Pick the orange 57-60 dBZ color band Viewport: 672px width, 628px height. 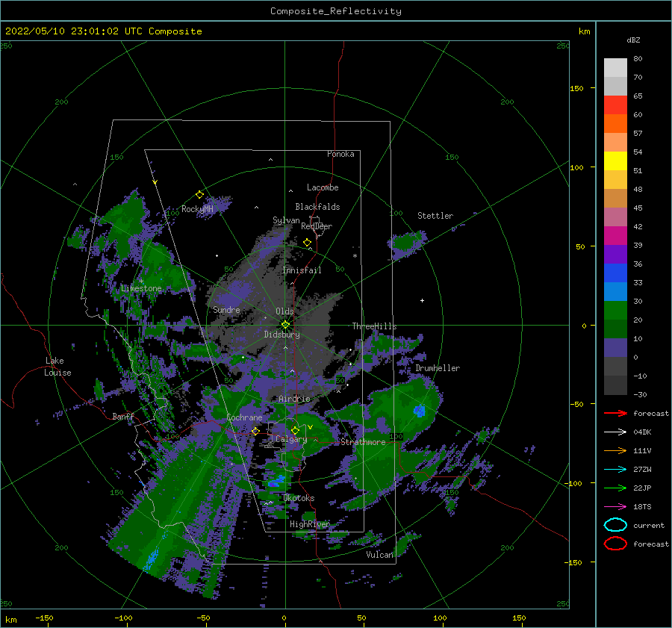coord(615,123)
